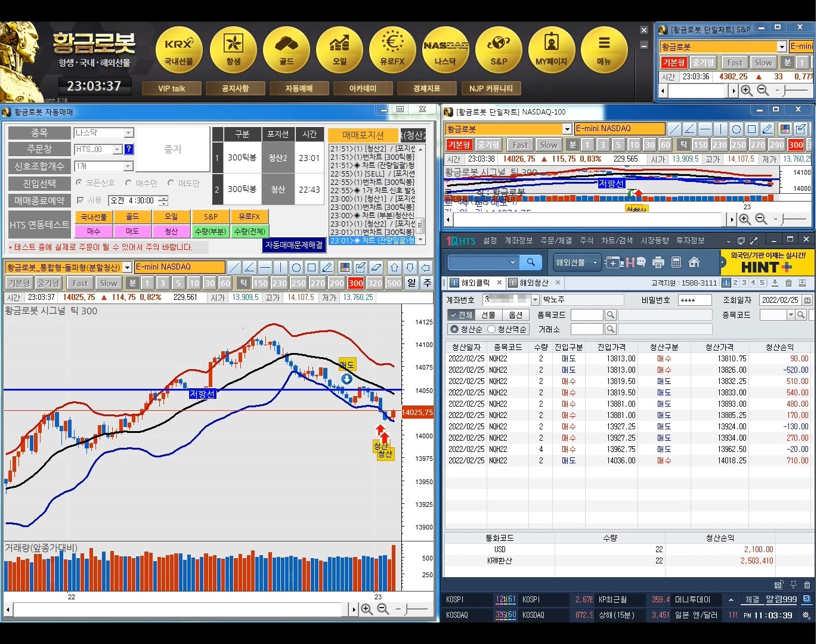Select the 매도만 radio option

click(171, 183)
